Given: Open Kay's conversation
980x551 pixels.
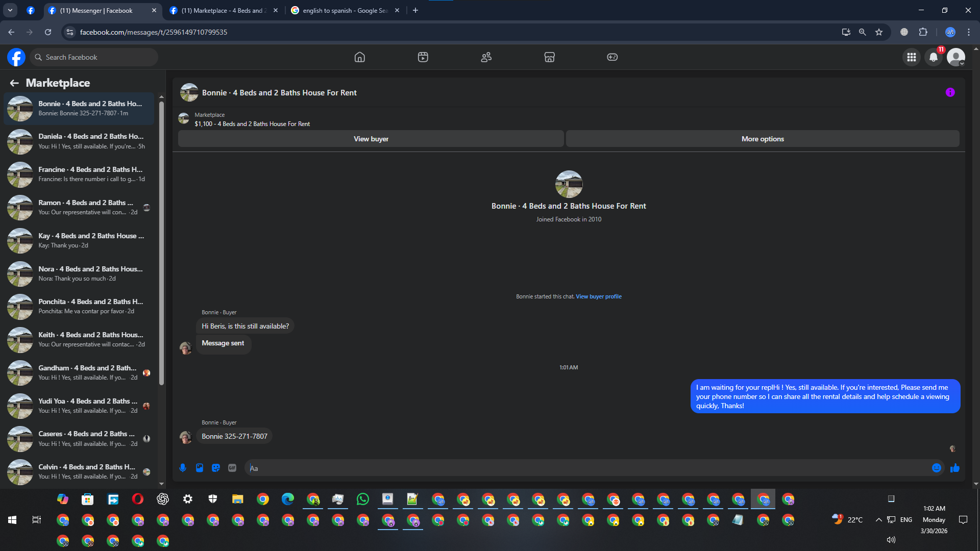Looking at the screenshot, I should [x=79, y=241].
